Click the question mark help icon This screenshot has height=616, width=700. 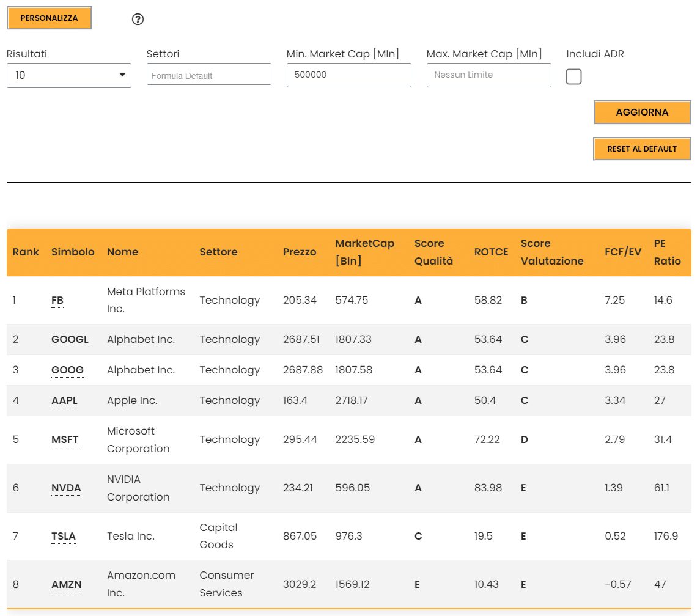pos(138,19)
